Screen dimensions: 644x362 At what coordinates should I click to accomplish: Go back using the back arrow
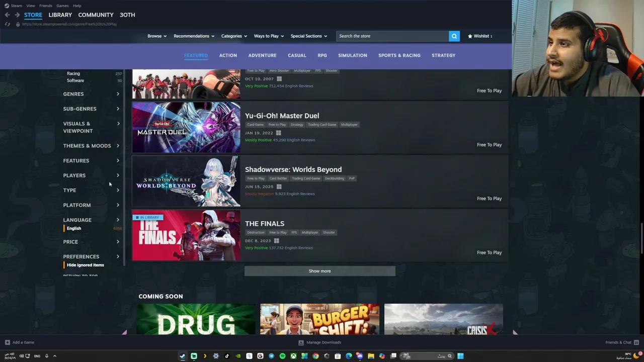[x=7, y=15]
